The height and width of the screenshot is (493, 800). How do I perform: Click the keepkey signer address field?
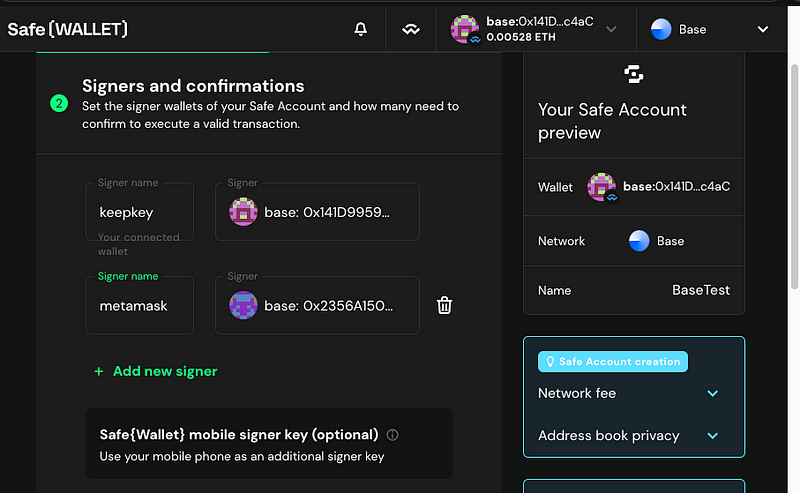point(326,212)
